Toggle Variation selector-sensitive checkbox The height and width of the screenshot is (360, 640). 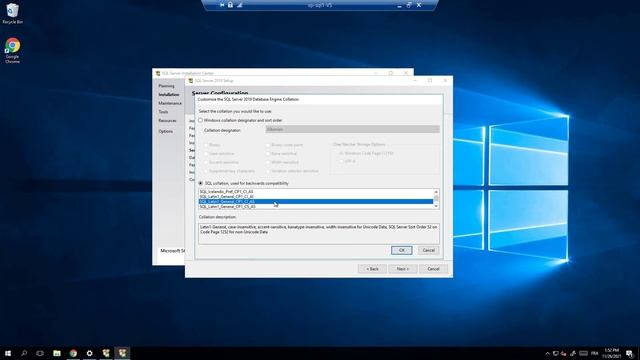pyautogui.click(x=268, y=171)
